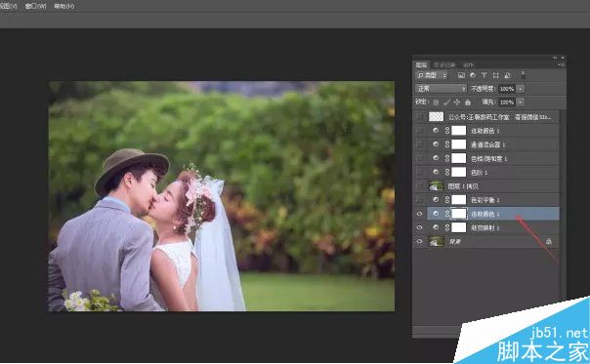Hide the highlighted 选取颜色 1 layer
The width and height of the screenshot is (590, 364).
(420, 214)
